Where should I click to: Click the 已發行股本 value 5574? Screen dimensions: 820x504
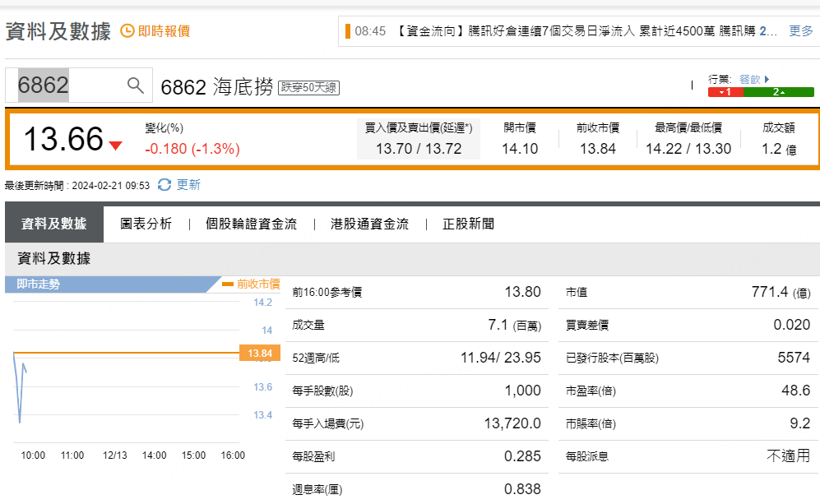point(794,358)
